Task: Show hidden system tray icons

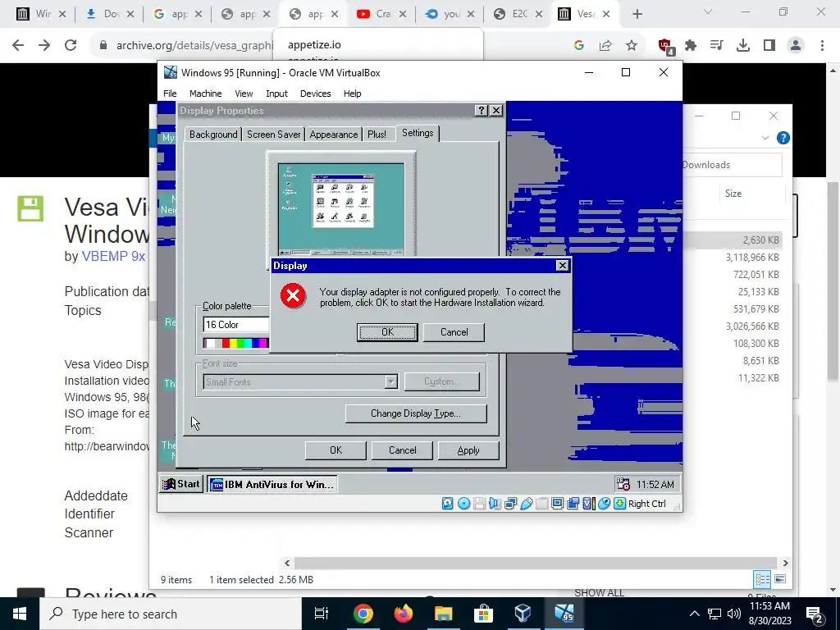Action: pos(694,614)
